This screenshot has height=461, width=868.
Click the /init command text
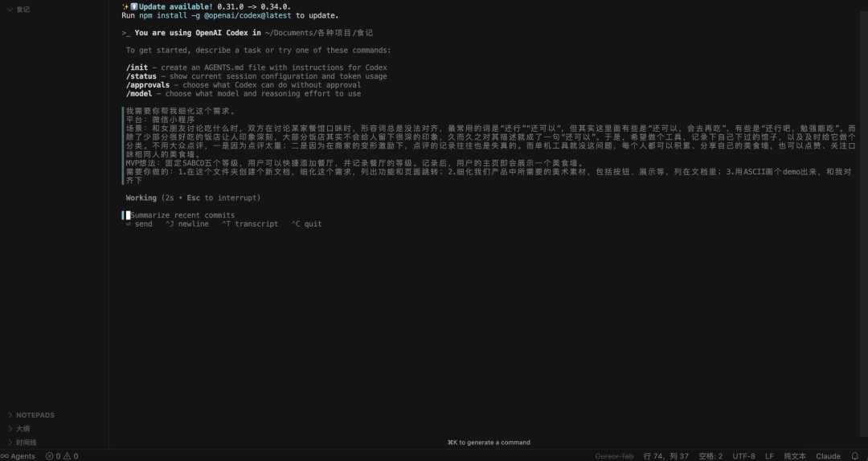point(138,67)
